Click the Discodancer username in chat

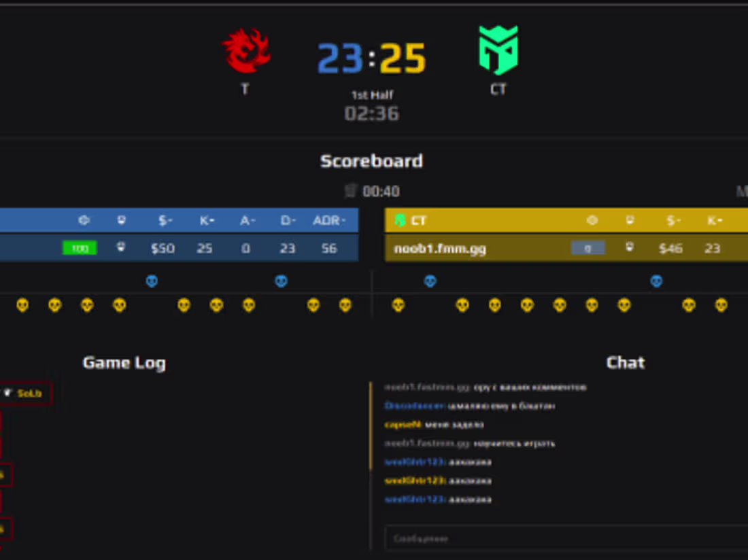[x=414, y=406]
